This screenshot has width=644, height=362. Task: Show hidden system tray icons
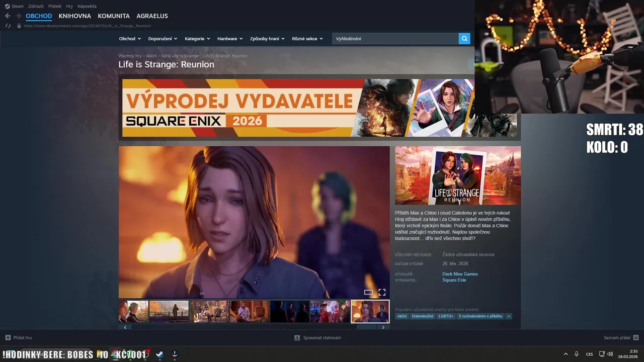click(x=566, y=354)
